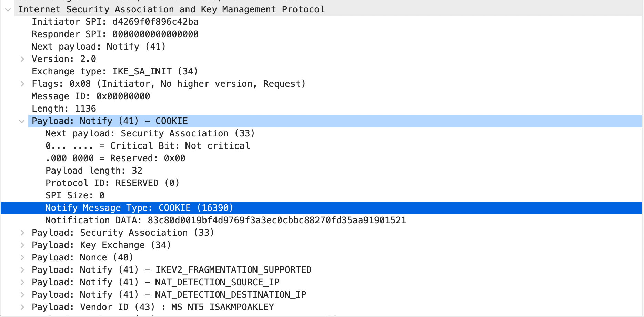644x317 pixels.
Task: Select the Flags: 0x08 Initiator text
Action: coord(169,84)
